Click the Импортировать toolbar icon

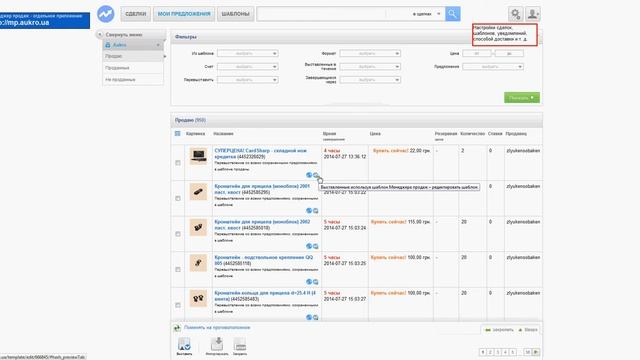click(217, 347)
